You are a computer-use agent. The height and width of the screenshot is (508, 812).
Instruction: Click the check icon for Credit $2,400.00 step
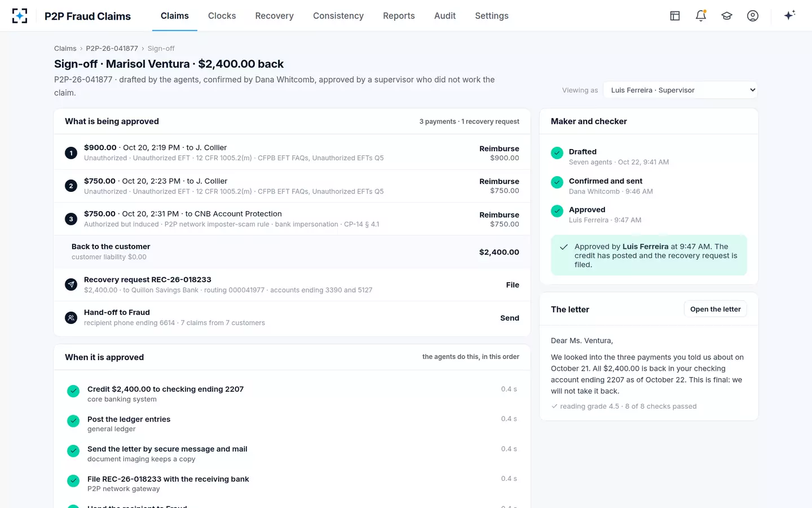coord(73,391)
